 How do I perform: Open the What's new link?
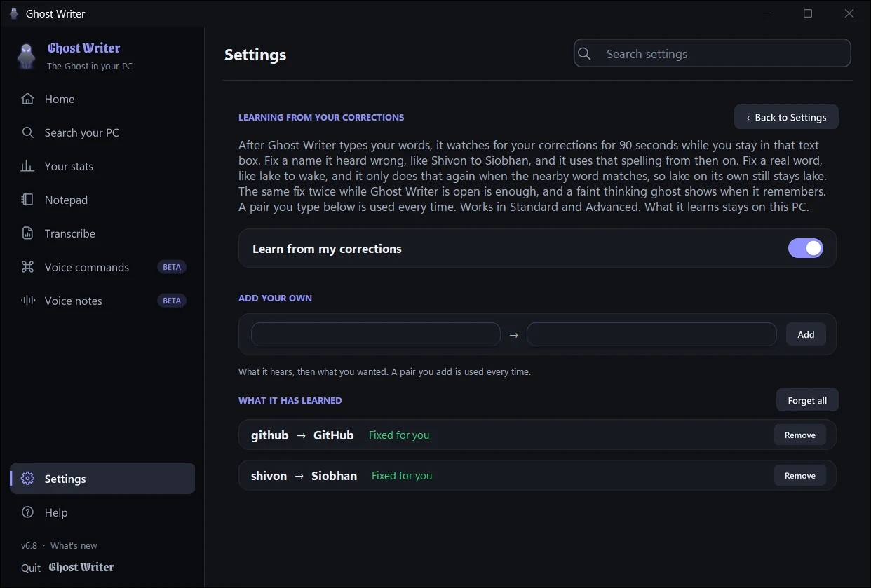click(74, 545)
